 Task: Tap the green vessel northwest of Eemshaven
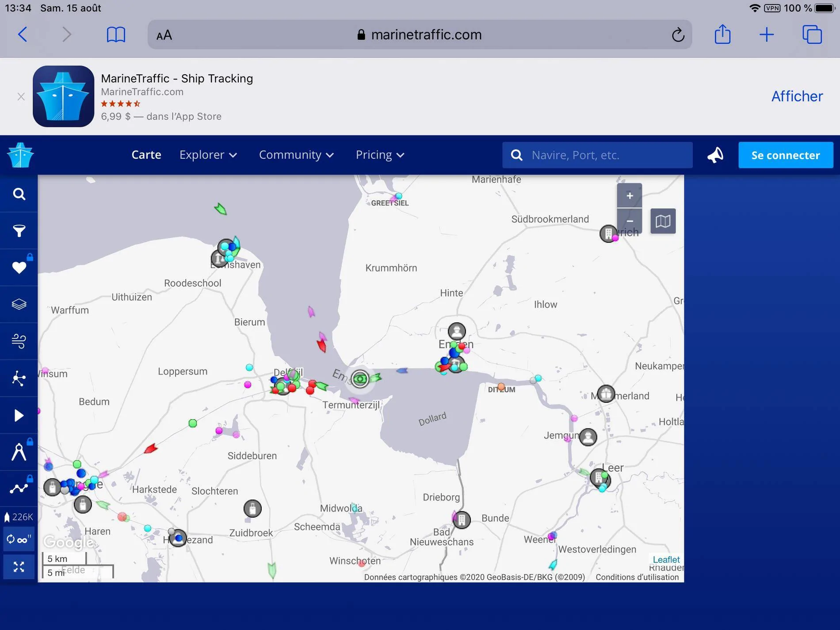tap(220, 209)
